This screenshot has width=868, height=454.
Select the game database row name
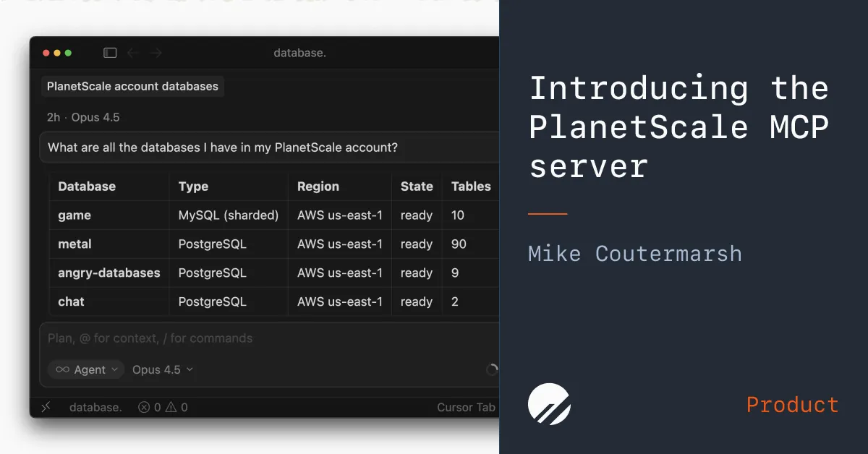coord(75,215)
